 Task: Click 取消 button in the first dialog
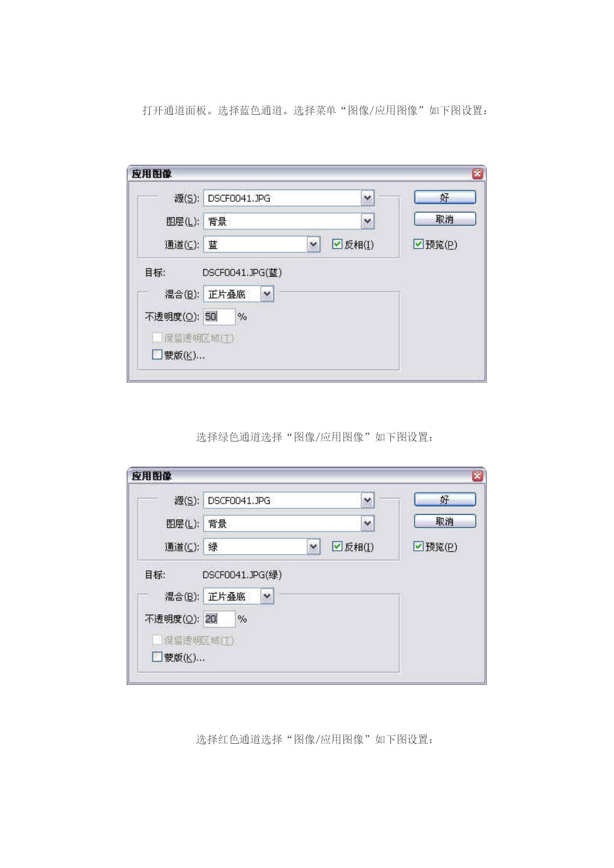445,219
